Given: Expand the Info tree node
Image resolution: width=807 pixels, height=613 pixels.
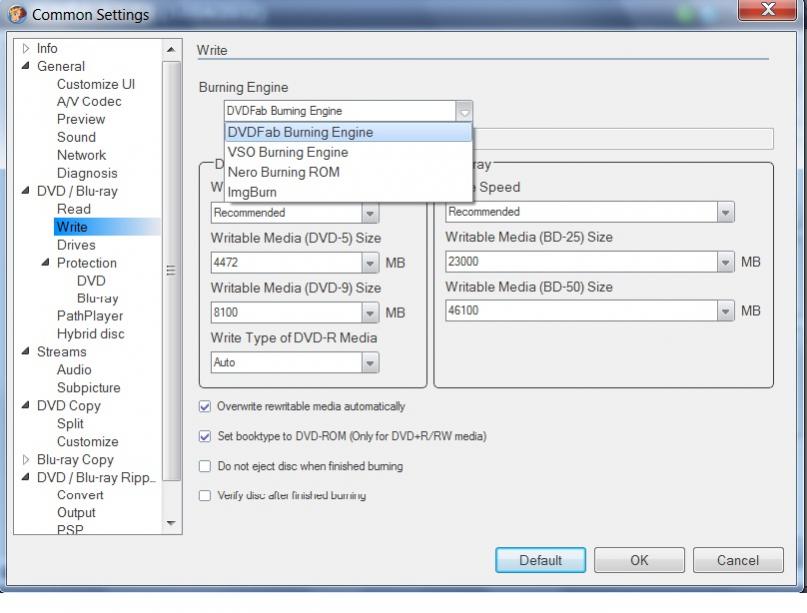Looking at the screenshot, I should point(26,48).
